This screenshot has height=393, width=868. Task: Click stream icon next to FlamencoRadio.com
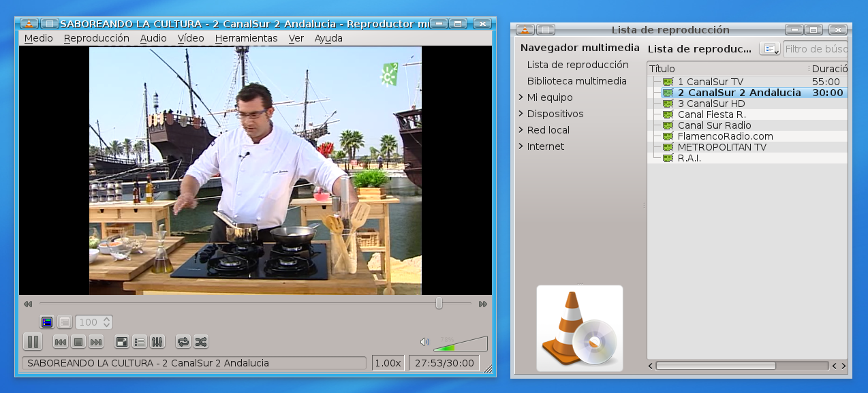pyautogui.click(x=668, y=136)
